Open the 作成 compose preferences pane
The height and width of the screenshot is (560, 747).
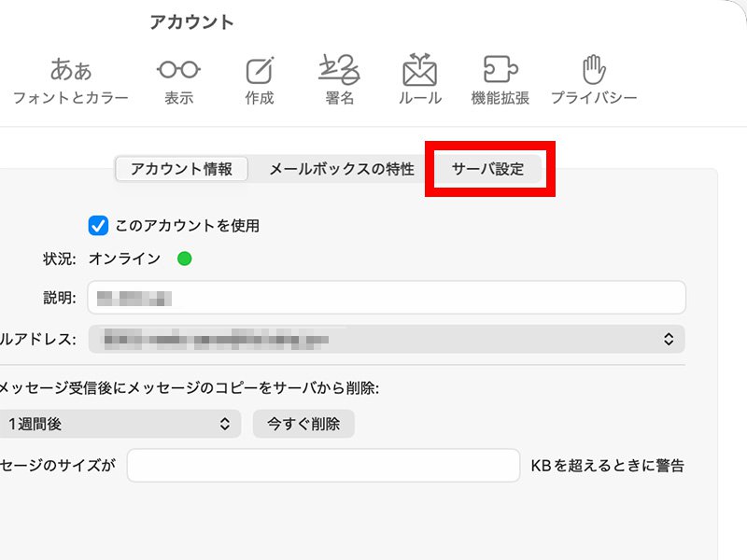point(260,81)
